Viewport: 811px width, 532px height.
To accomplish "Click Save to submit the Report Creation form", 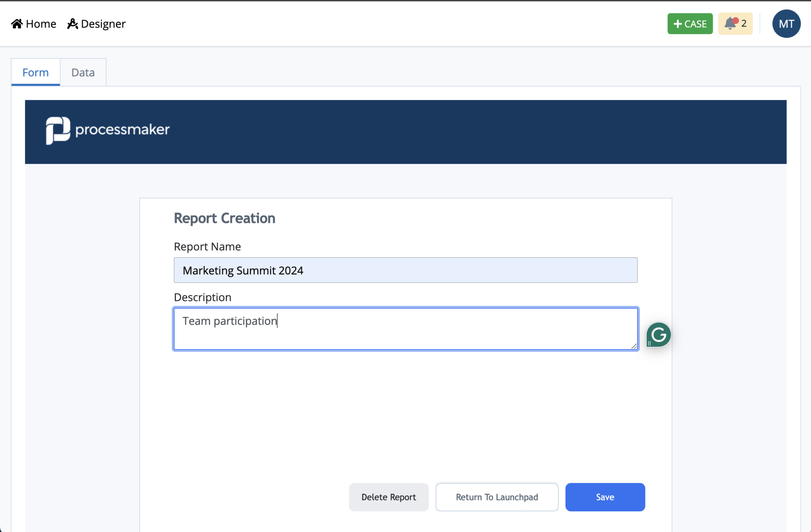I will [x=605, y=497].
